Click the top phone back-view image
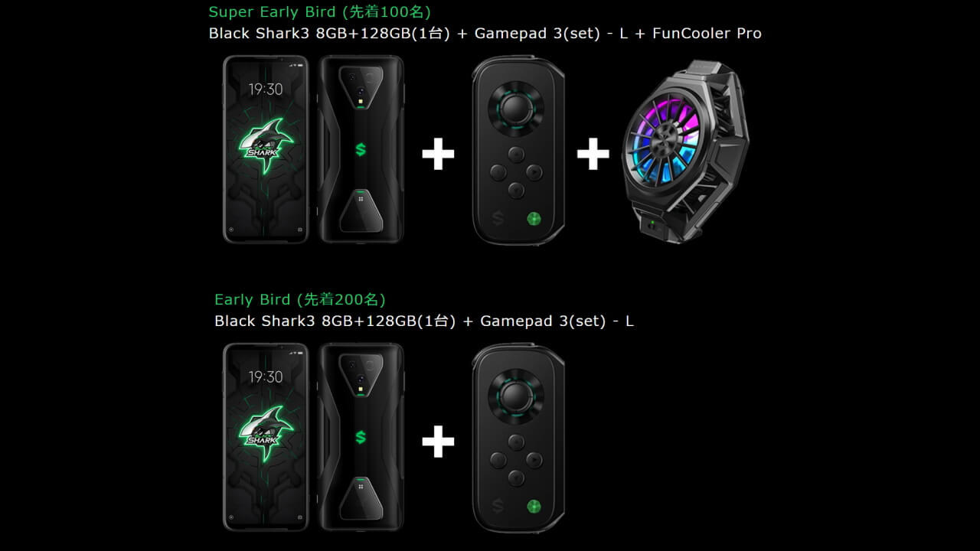 [x=361, y=149]
